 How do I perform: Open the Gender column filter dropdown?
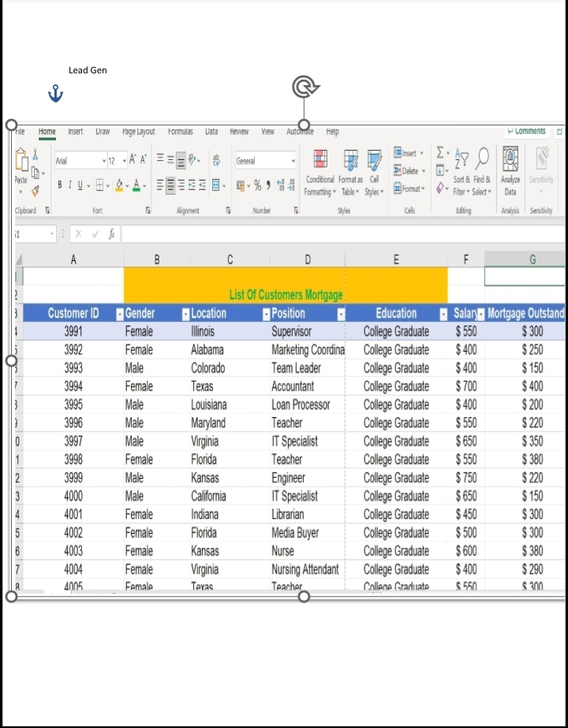[x=185, y=315]
